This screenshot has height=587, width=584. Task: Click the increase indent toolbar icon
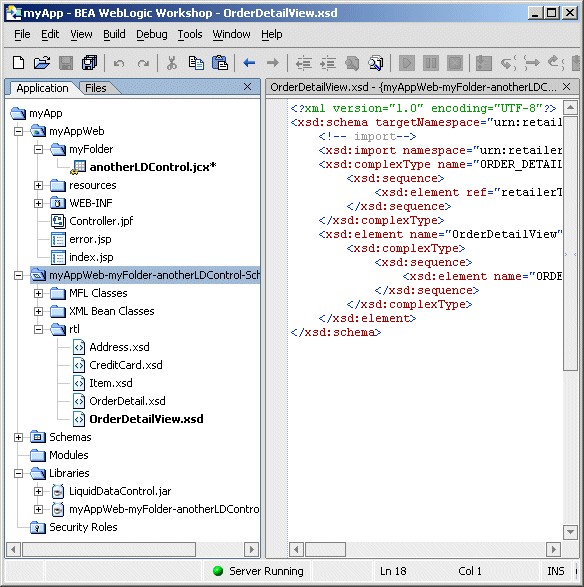[x=328, y=63]
